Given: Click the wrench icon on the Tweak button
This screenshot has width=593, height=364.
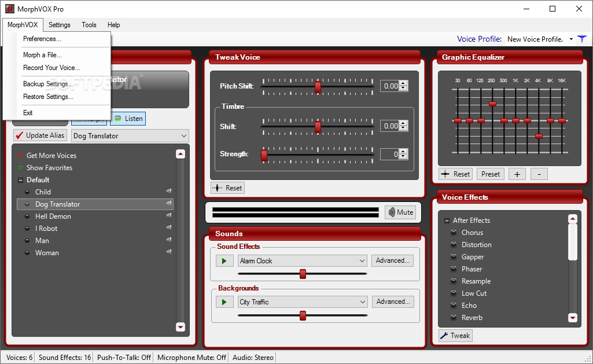Looking at the screenshot, I should click(x=444, y=336).
